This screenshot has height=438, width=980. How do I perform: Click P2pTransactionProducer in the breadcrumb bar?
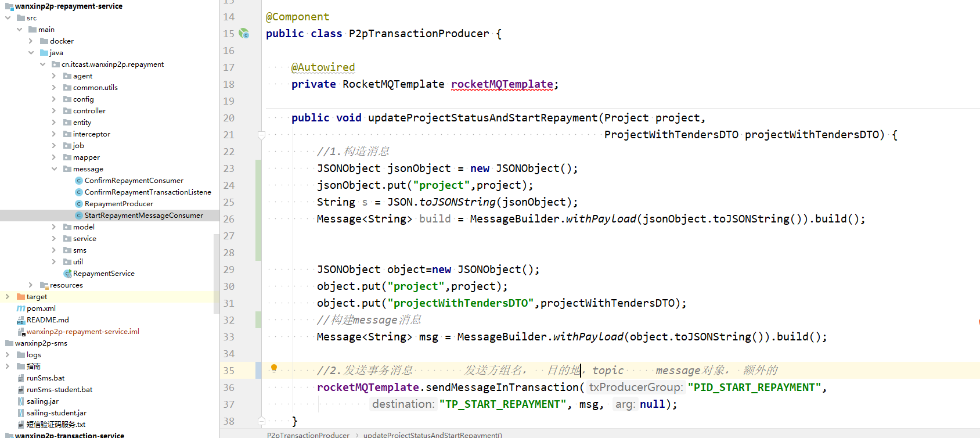click(308, 435)
